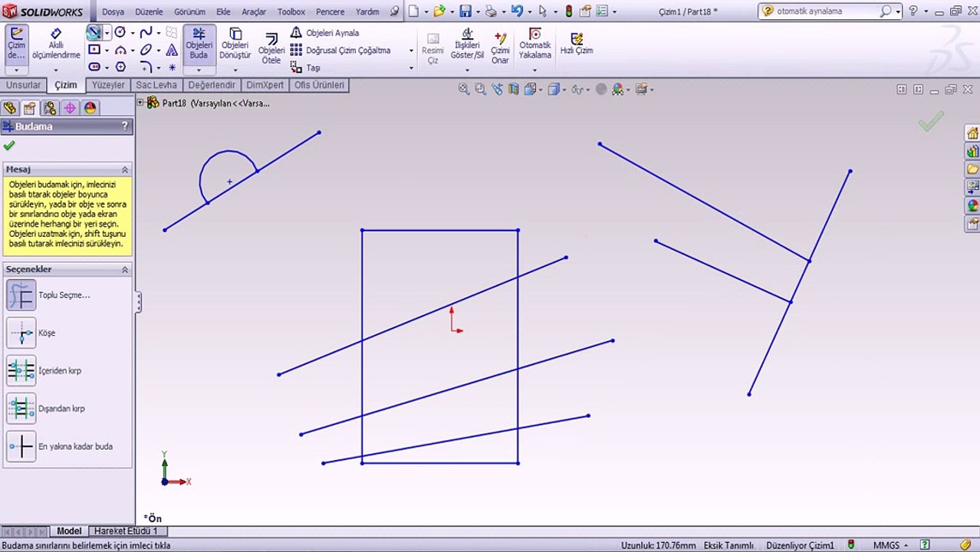Toggle the Çizim de... sketch button

16,44
